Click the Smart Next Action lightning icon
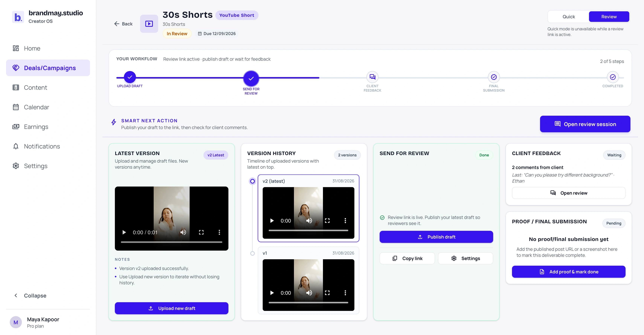644x335 pixels. click(x=114, y=122)
